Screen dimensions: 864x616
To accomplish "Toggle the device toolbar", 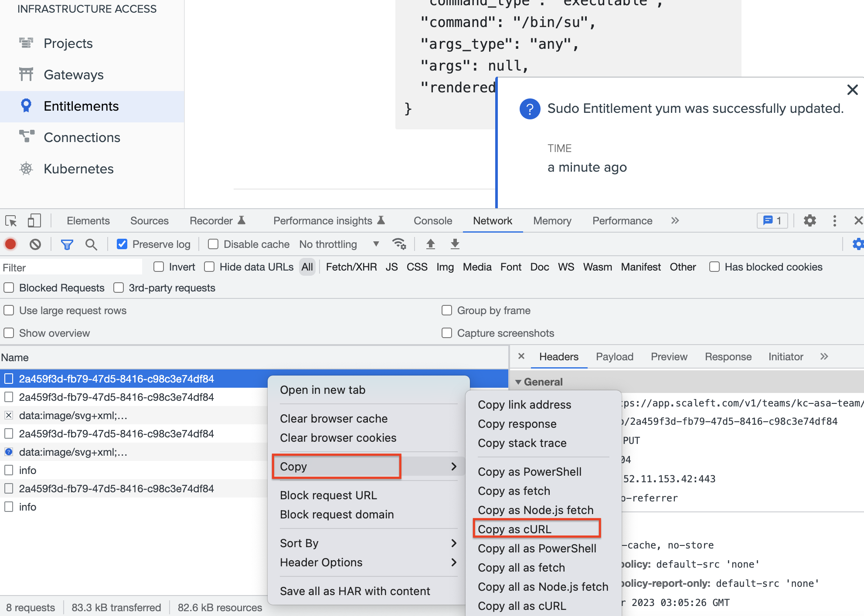I will tap(34, 220).
